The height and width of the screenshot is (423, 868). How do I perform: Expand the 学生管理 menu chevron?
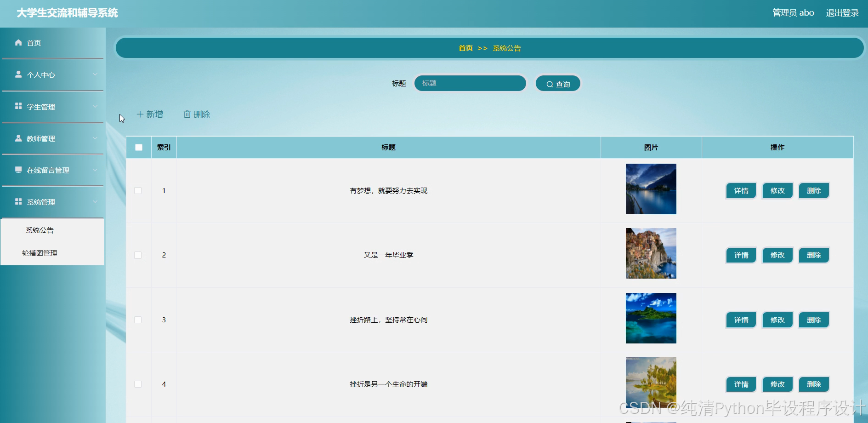[x=95, y=106]
